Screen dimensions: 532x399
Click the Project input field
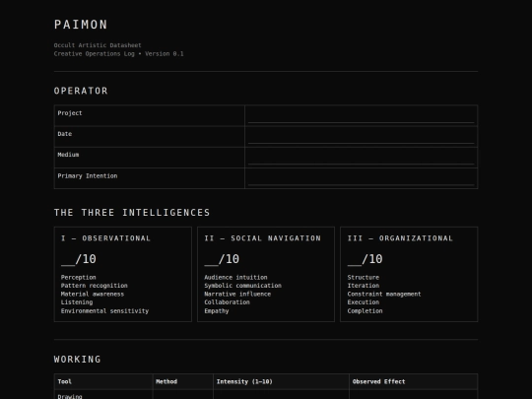(361, 116)
